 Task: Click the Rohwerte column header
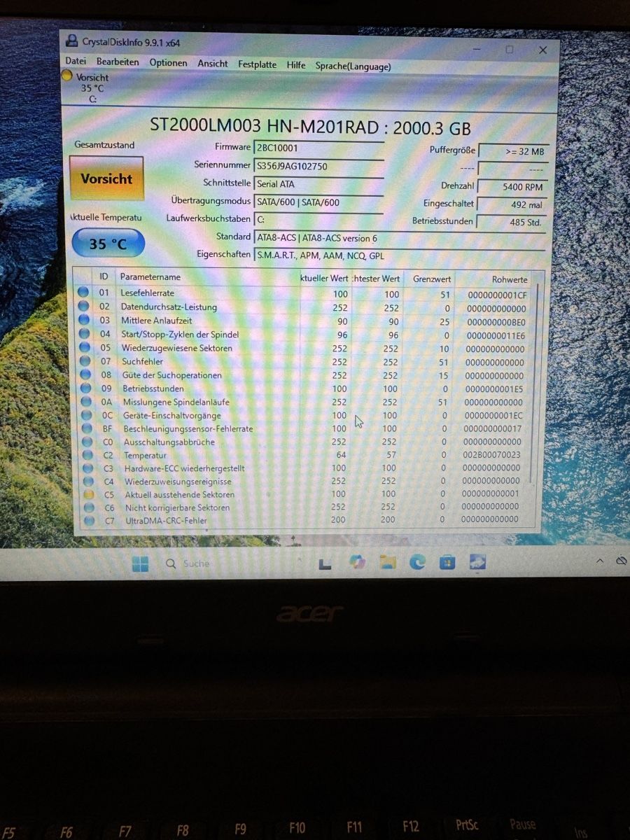tap(510, 279)
